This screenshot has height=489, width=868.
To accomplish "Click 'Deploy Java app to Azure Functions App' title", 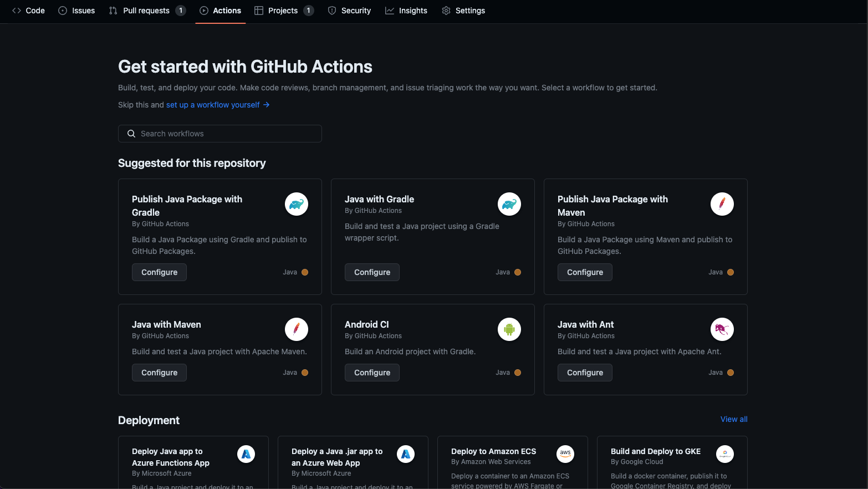I will [x=171, y=457].
